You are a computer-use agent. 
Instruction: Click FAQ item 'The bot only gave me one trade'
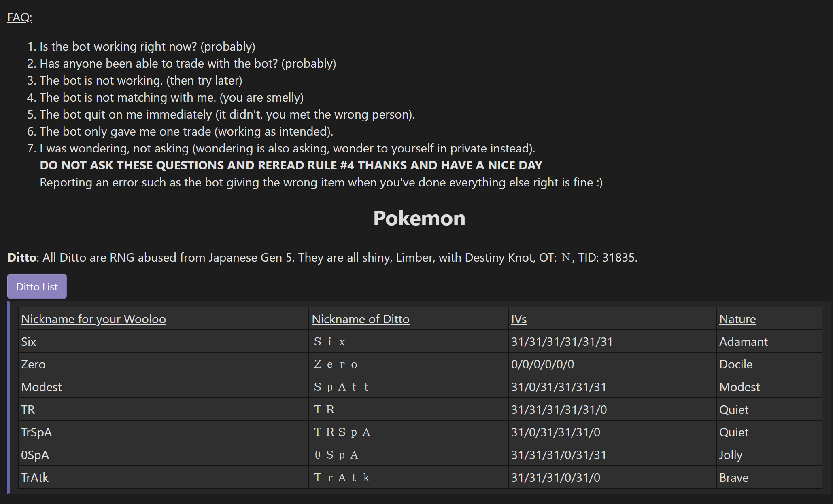click(186, 131)
